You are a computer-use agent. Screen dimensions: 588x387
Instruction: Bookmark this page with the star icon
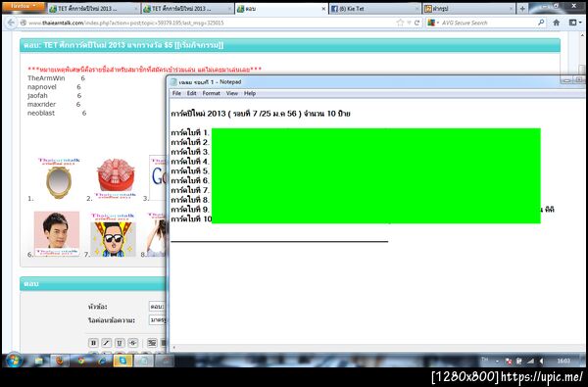click(x=400, y=23)
